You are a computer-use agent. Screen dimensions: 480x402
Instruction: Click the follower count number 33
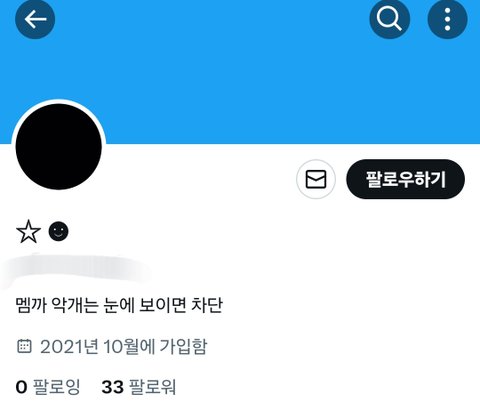click(x=113, y=387)
